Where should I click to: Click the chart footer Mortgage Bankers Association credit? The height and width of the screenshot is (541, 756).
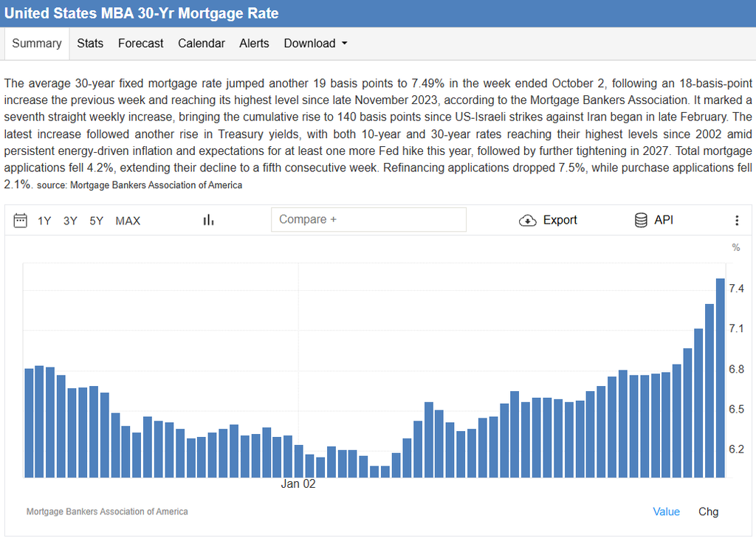(107, 511)
